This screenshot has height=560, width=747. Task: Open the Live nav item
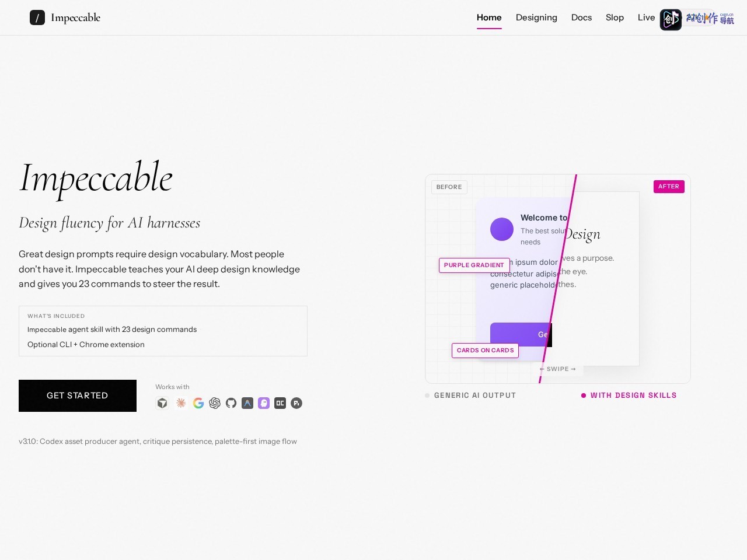(646, 17)
